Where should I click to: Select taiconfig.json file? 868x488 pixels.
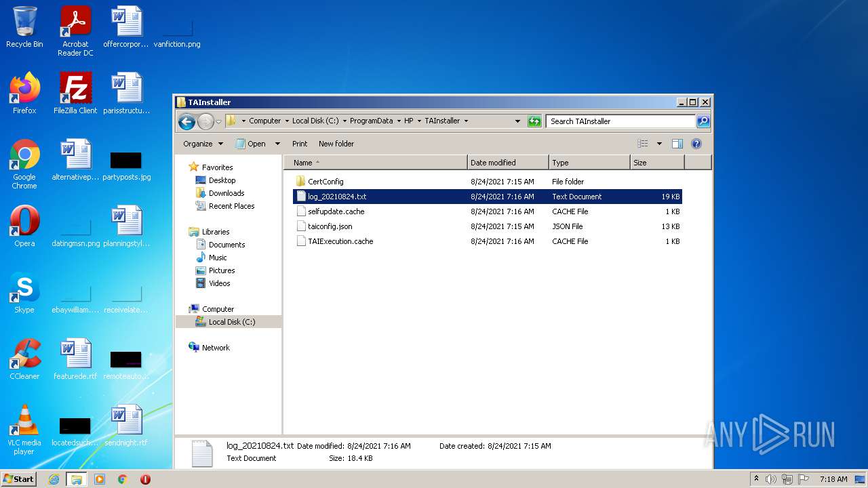coord(488,226)
